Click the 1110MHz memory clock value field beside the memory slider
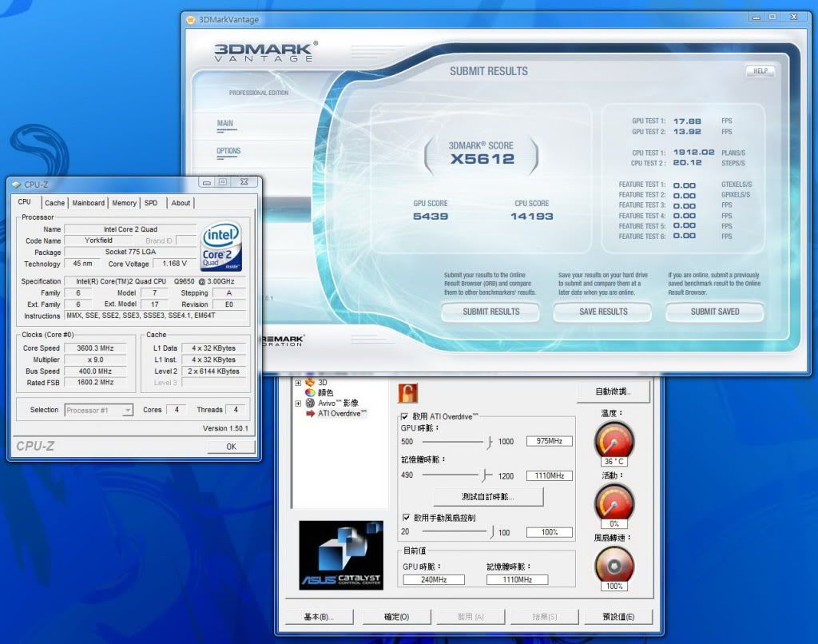 (550, 475)
